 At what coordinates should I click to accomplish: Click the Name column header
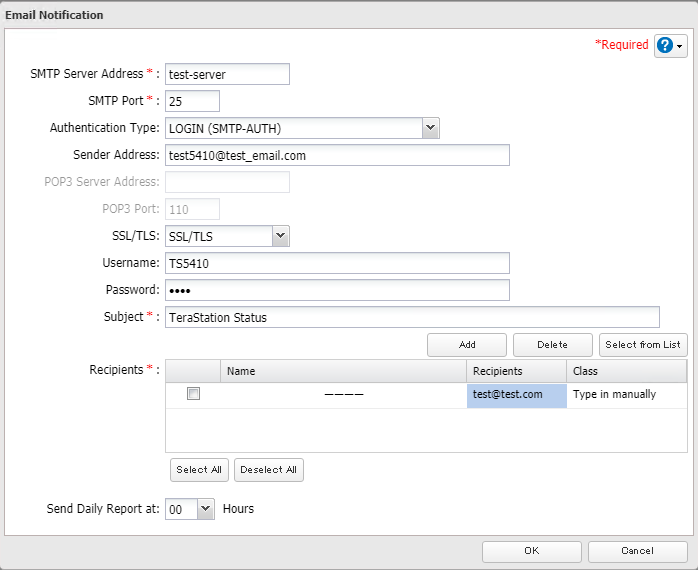pos(343,371)
